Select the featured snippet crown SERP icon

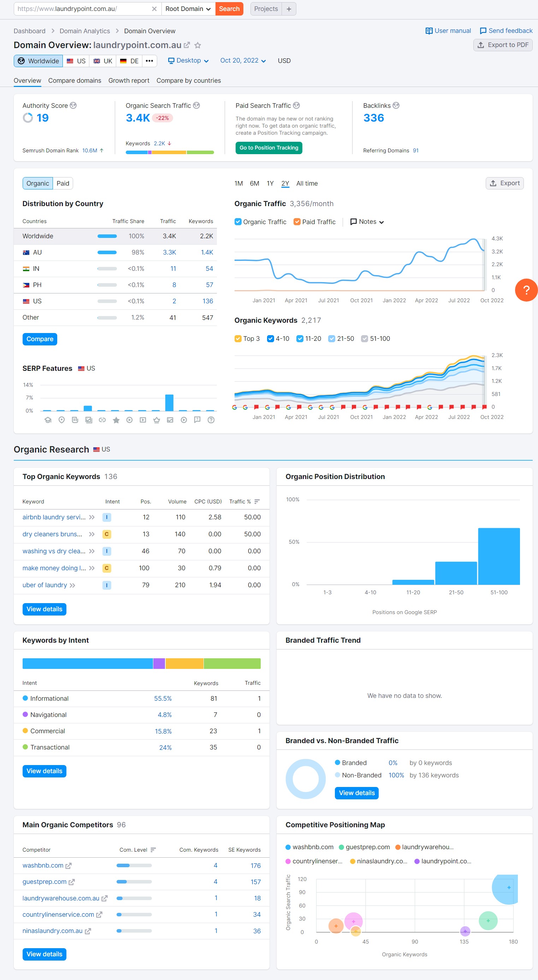pos(156,420)
